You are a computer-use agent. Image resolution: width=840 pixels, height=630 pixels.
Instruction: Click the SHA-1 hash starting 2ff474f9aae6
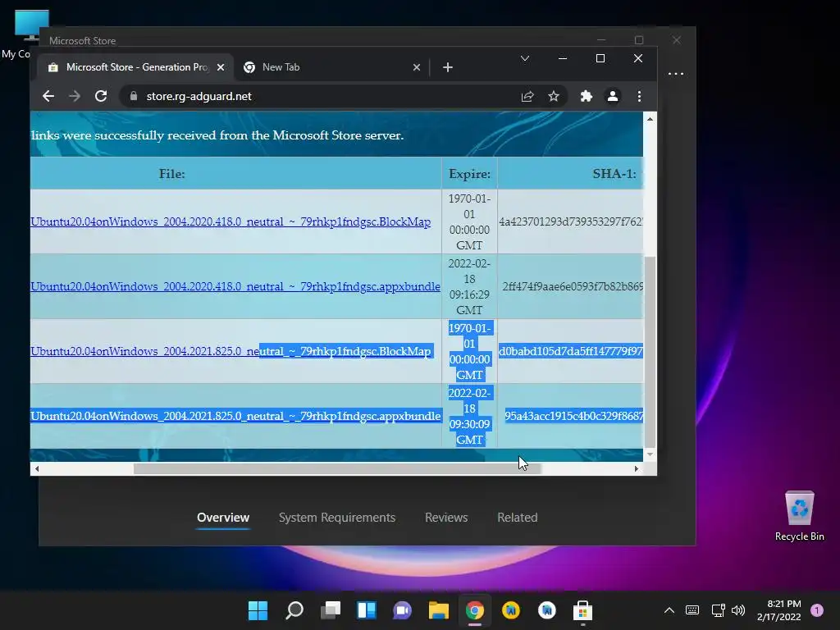click(x=573, y=286)
